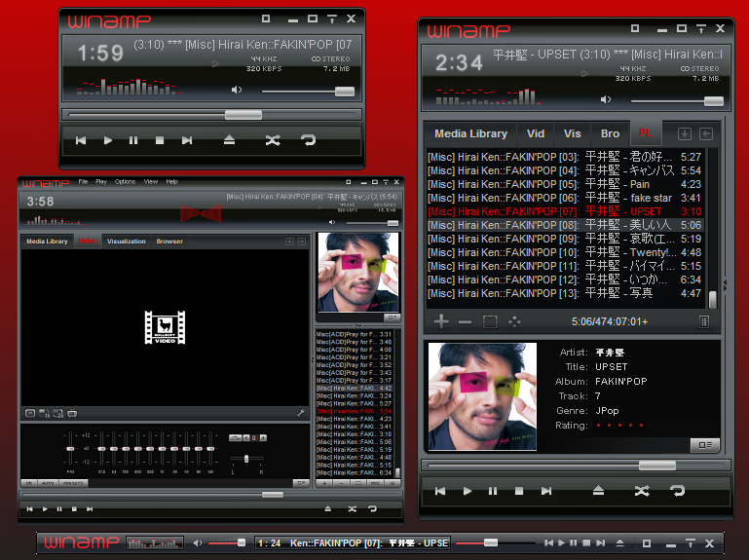Open the Bro tab in right window
This screenshot has width=749, height=560.
pos(610,133)
